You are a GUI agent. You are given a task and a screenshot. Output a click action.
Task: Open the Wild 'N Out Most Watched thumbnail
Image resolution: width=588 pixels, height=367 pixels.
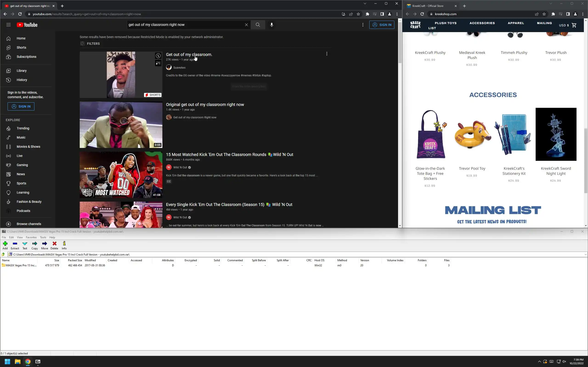coord(121,175)
